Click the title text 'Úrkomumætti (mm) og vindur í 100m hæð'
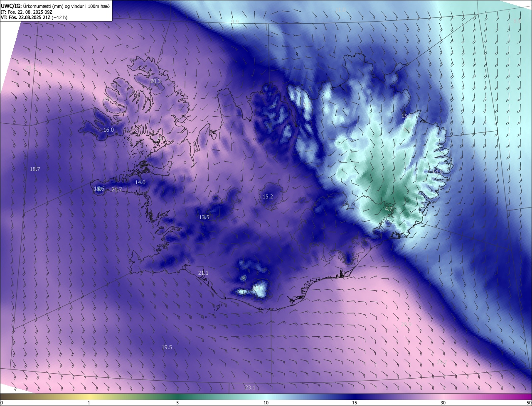 click(x=66, y=6)
